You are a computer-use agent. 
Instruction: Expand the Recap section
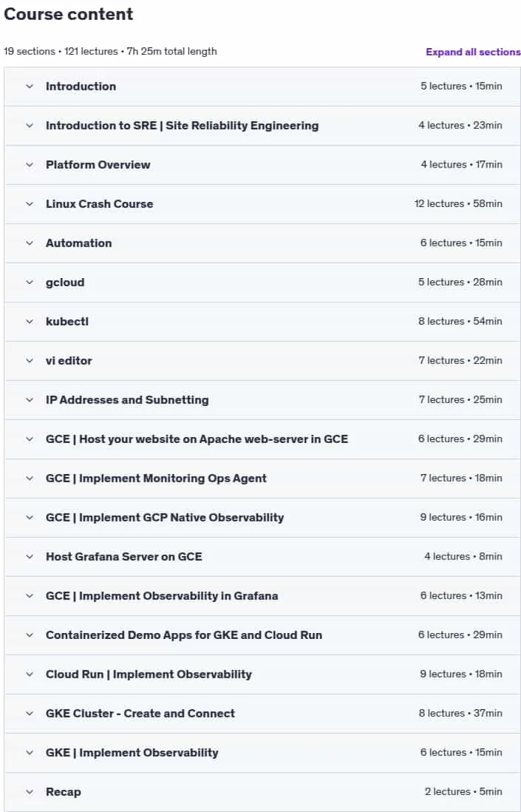[262, 792]
